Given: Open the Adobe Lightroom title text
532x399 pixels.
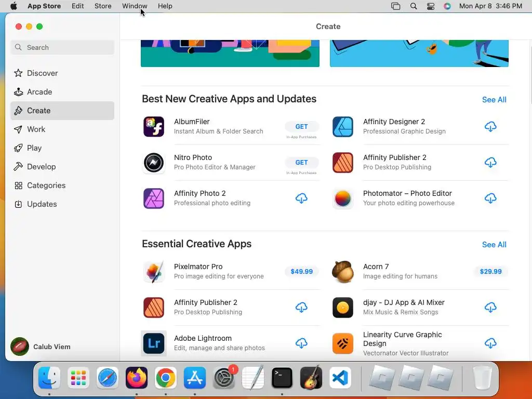Looking at the screenshot, I should click(x=203, y=338).
